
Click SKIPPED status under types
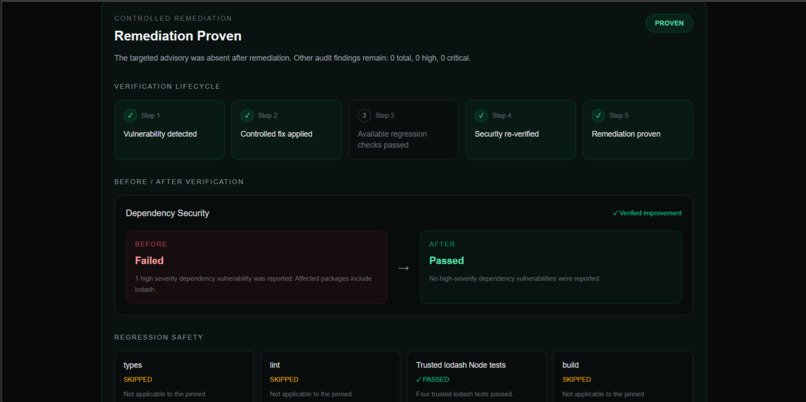click(138, 379)
